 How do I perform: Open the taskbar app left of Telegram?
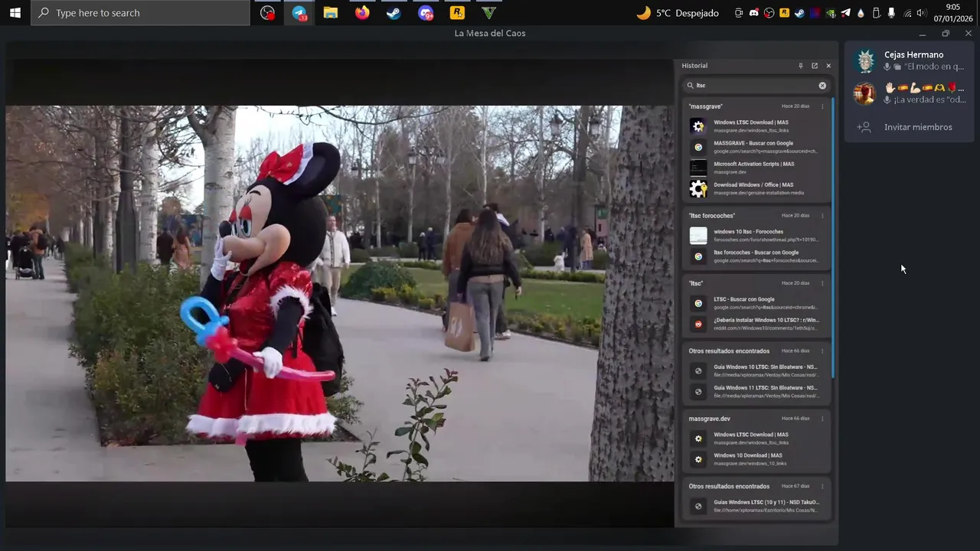point(267,12)
